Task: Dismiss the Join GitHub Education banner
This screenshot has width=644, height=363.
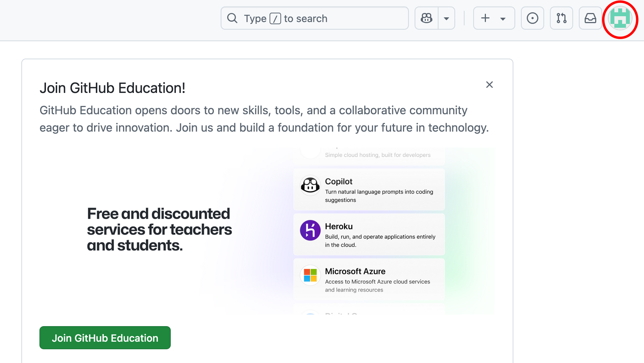Action: pyautogui.click(x=490, y=85)
